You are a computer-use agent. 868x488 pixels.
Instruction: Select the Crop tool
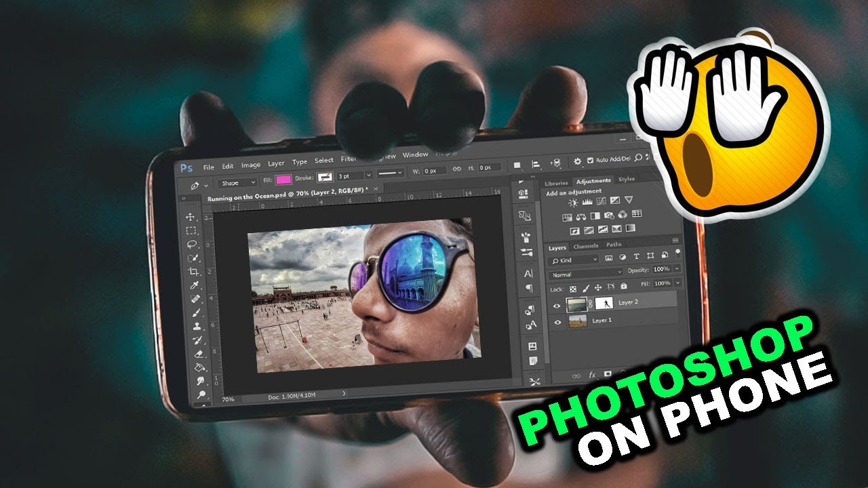pos(193,271)
